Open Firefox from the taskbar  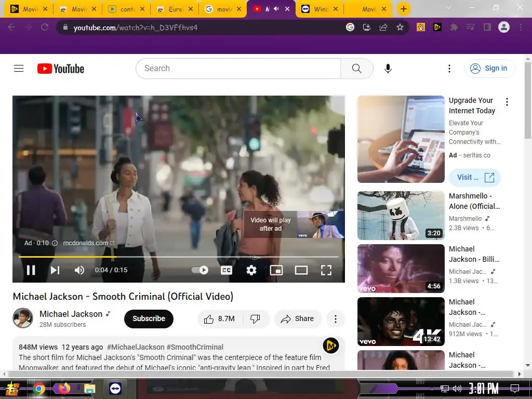click(x=63, y=389)
